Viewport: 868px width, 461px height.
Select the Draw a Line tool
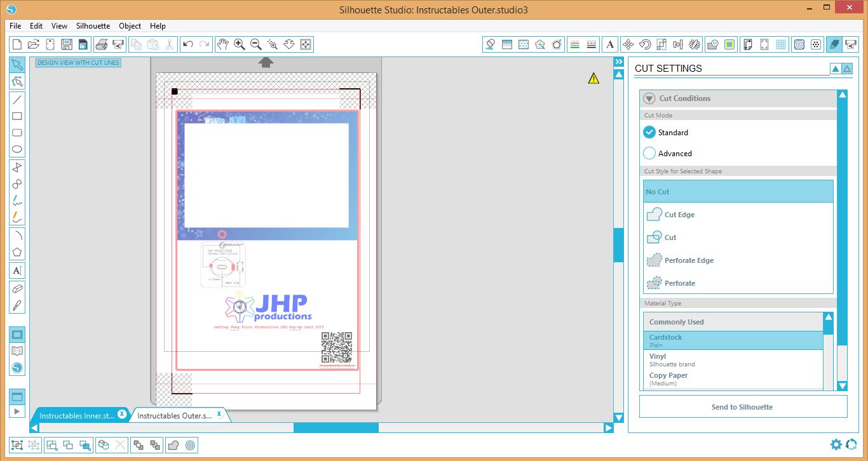[x=17, y=99]
